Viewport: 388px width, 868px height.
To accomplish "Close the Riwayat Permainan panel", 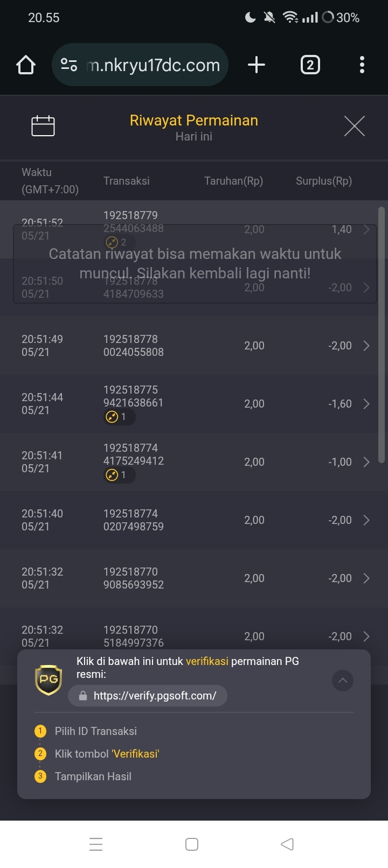I will tap(355, 126).
